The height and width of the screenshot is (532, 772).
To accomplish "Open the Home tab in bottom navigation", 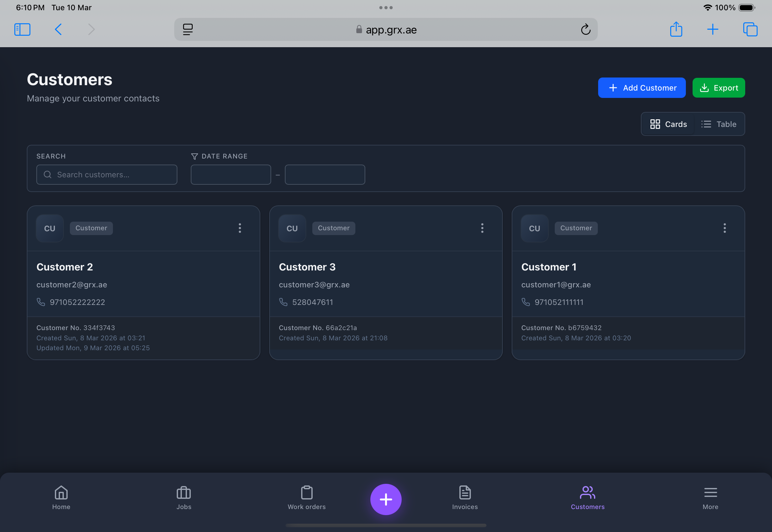I will (x=61, y=498).
